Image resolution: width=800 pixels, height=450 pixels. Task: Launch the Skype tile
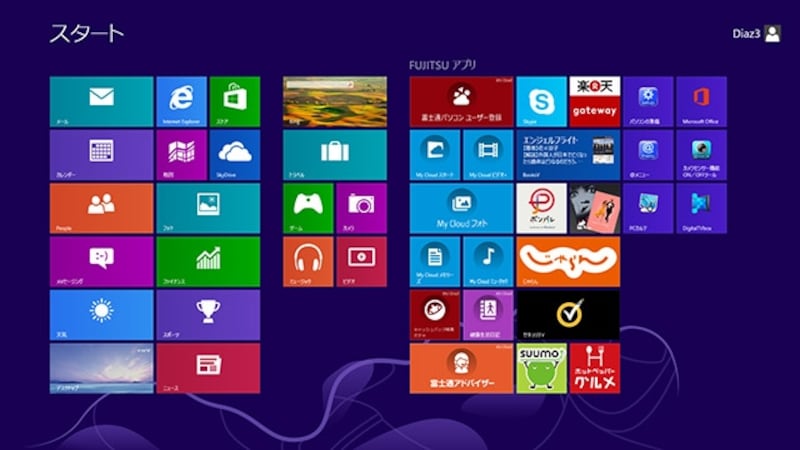(541, 101)
